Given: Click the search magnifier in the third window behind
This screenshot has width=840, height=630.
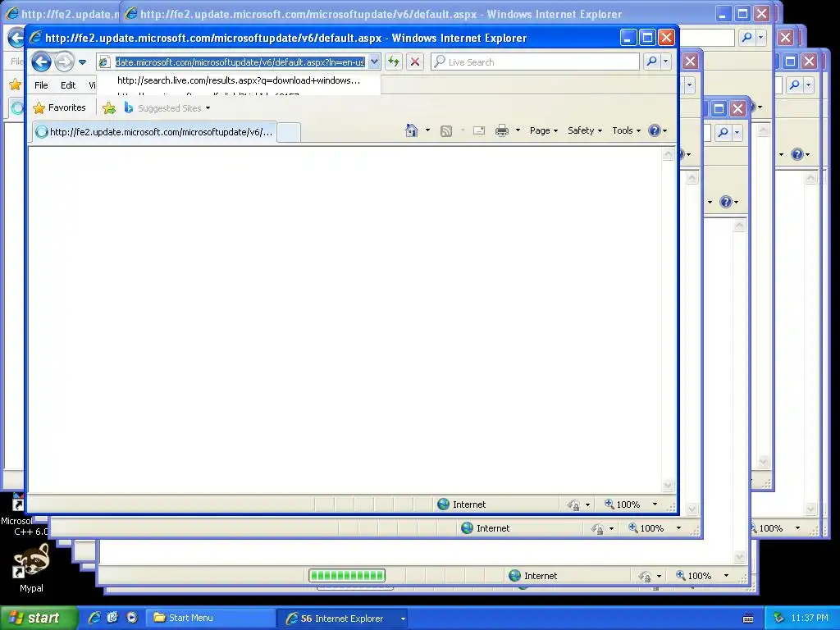Looking at the screenshot, I should (x=724, y=132).
